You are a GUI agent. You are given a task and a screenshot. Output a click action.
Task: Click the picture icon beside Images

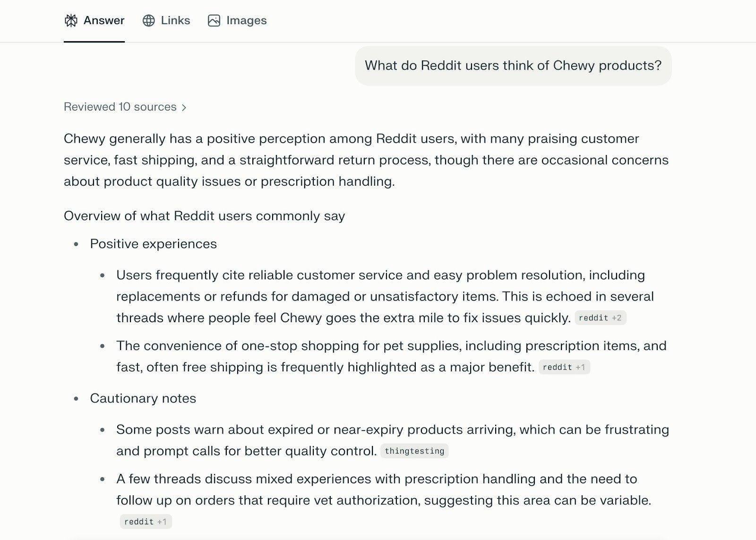coord(214,20)
